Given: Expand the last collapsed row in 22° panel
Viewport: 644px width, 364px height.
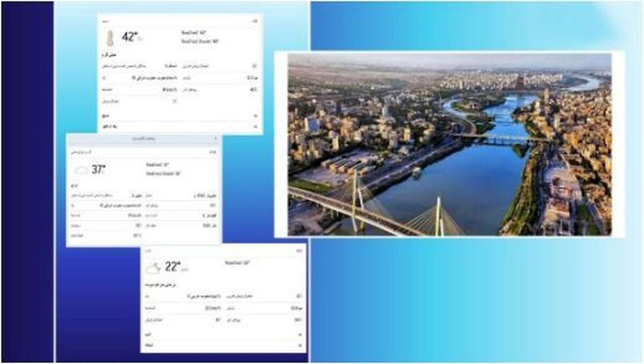Looking at the screenshot, I should tap(223, 345).
